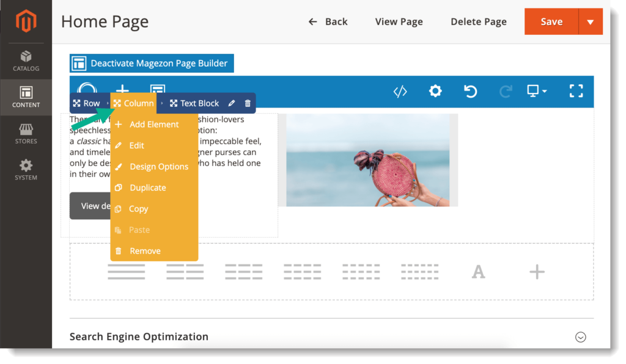Delete the Text Block using the trash icon
This screenshot has width=626, height=364.
[248, 103]
